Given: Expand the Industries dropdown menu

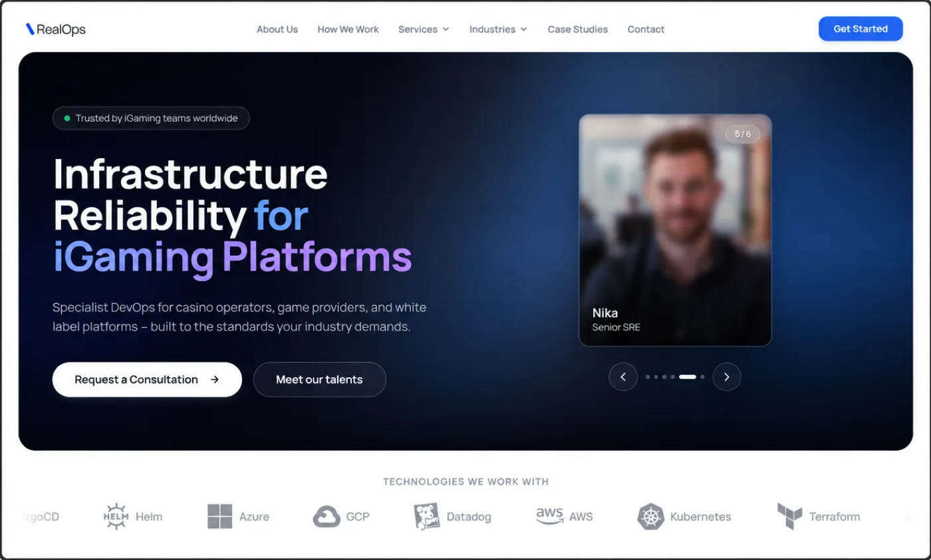Looking at the screenshot, I should [x=498, y=29].
